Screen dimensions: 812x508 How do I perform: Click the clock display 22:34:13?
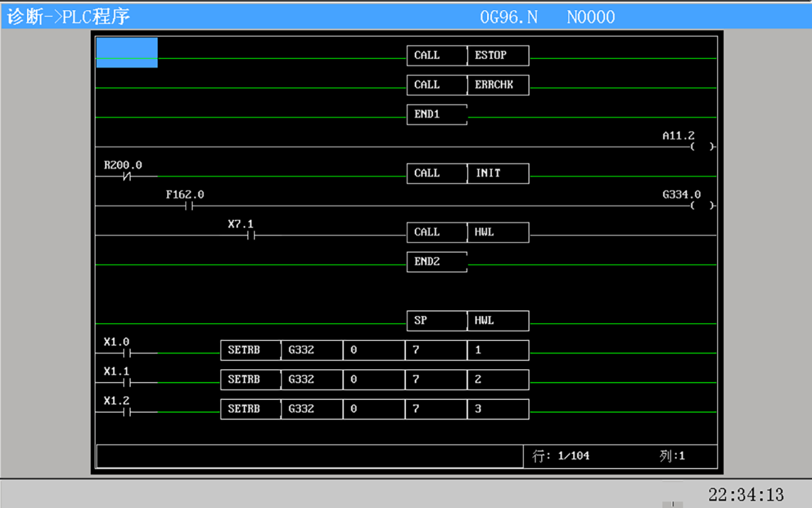point(746,494)
